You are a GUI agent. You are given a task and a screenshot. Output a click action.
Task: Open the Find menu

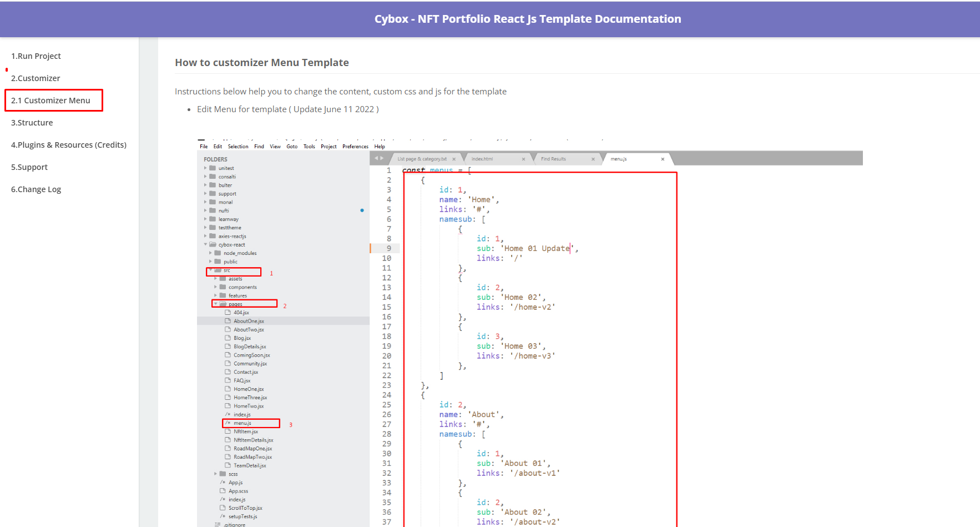(x=259, y=147)
